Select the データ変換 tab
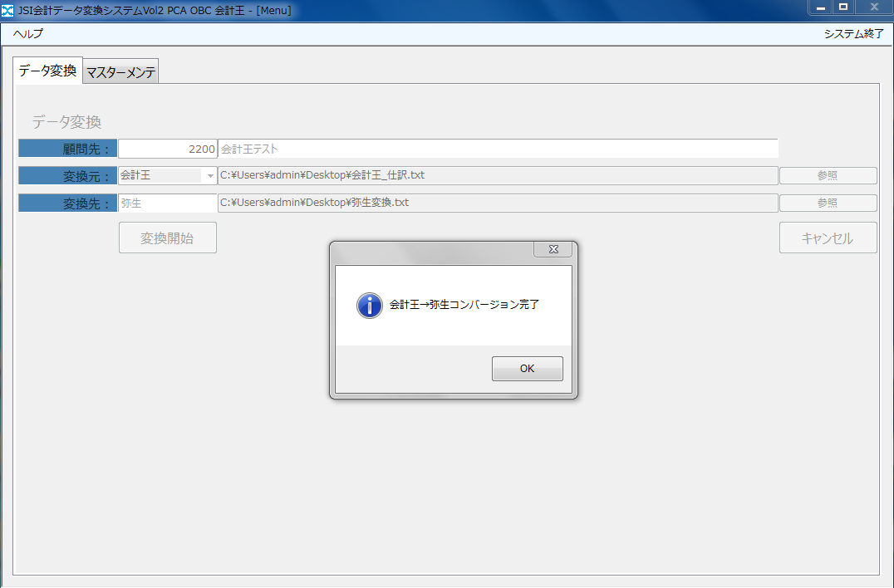This screenshot has height=588, width=894. tap(47, 71)
